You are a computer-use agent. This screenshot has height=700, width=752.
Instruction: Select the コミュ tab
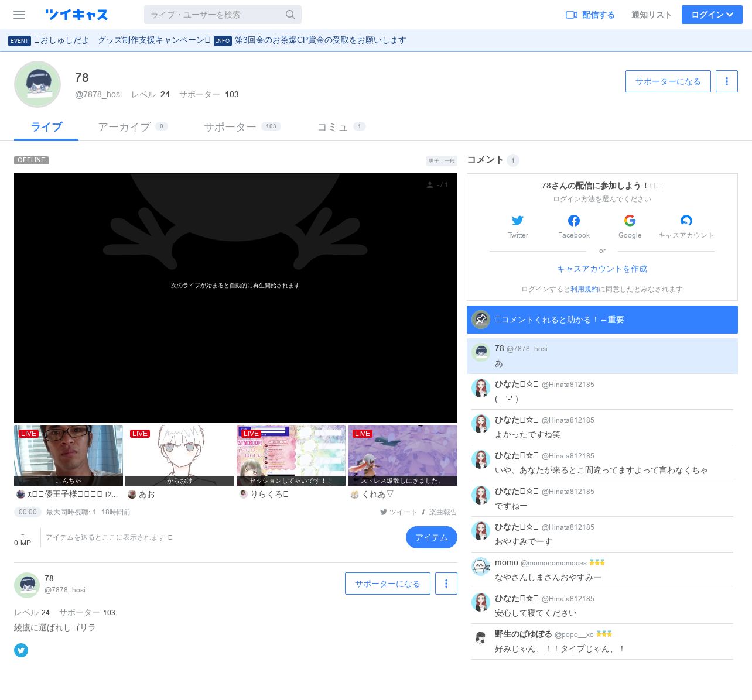click(x=332, y=127)
